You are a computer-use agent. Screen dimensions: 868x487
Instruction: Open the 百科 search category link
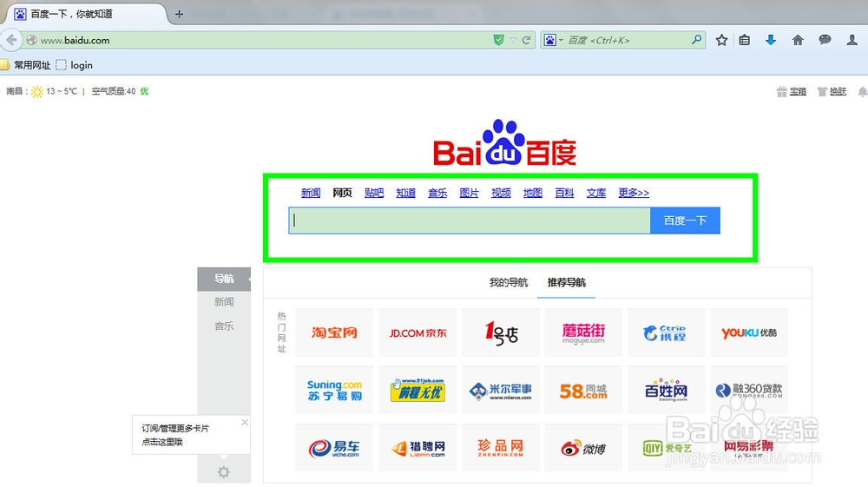(x=564, y=193)
